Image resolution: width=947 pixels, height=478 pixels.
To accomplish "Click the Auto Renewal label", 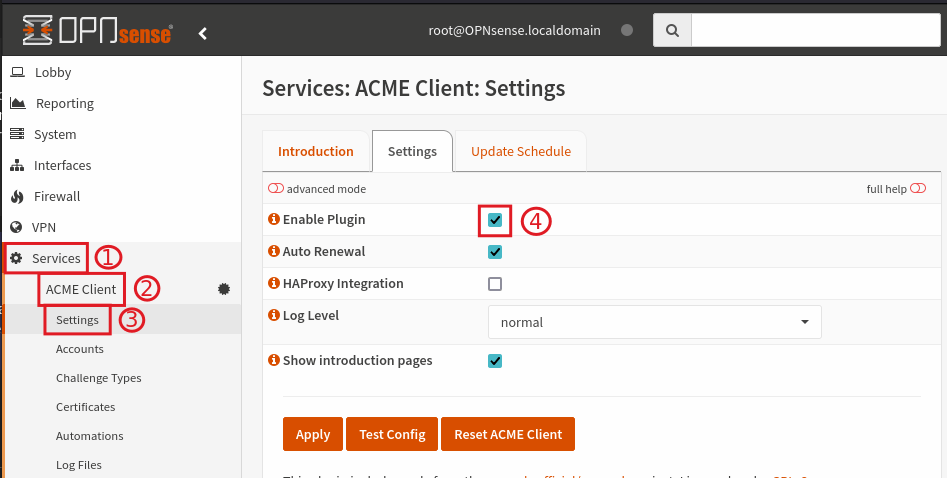I will 324,251.
